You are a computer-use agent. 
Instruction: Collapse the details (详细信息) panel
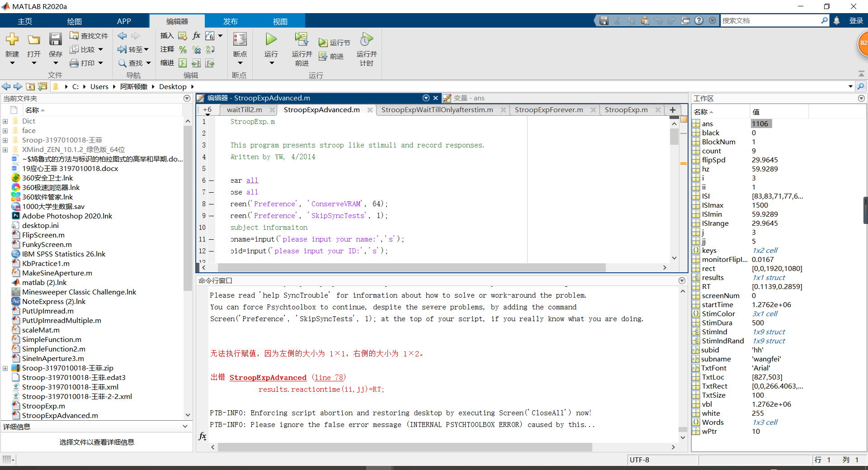185,426
